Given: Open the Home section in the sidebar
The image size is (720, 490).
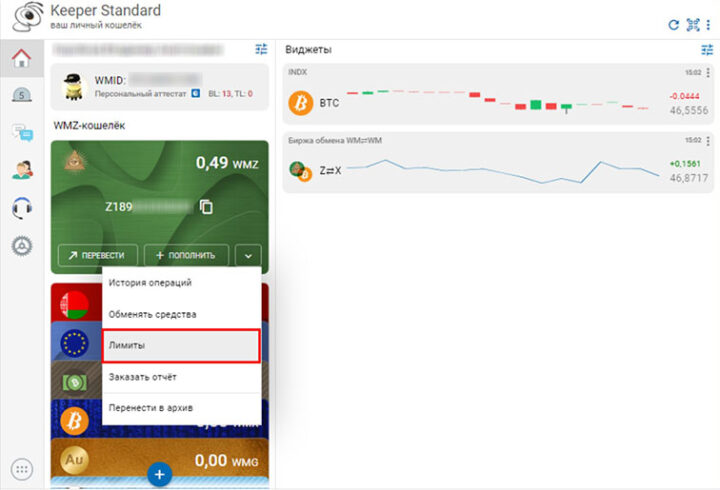Looking at the screenshot, I should [x=22, y=58].
